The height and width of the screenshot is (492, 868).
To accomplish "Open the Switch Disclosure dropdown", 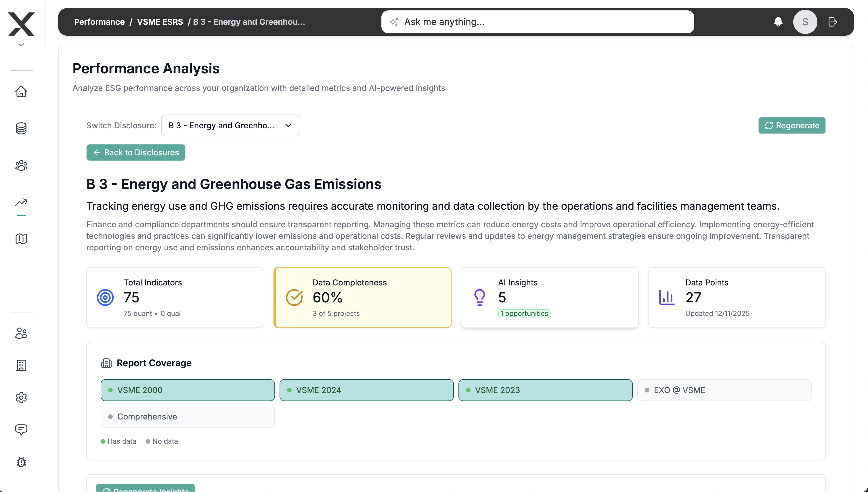I will (230, 125).
